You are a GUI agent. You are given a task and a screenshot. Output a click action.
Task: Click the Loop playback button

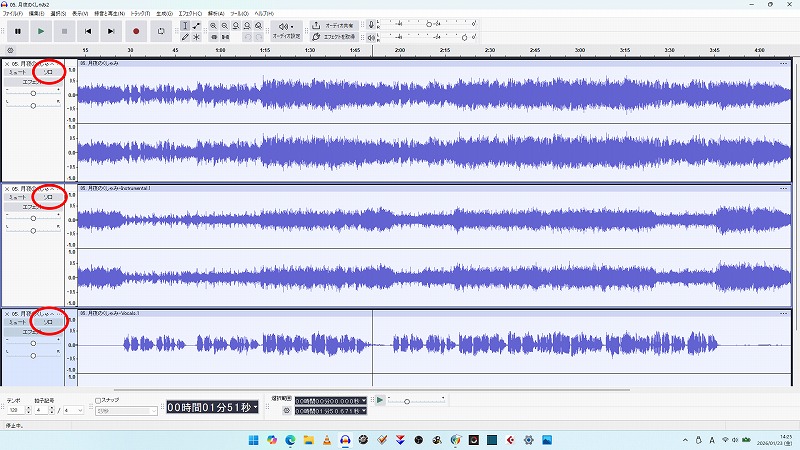pyautogui.click(x=162, y=31)
